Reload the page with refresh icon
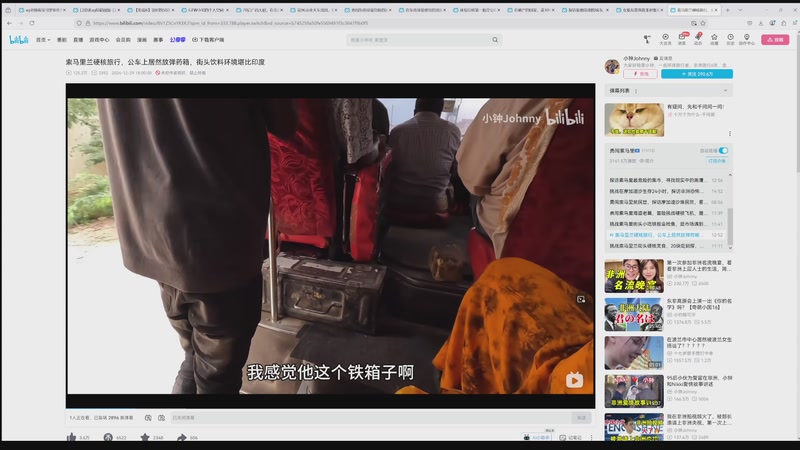 [x=32, y=23]
